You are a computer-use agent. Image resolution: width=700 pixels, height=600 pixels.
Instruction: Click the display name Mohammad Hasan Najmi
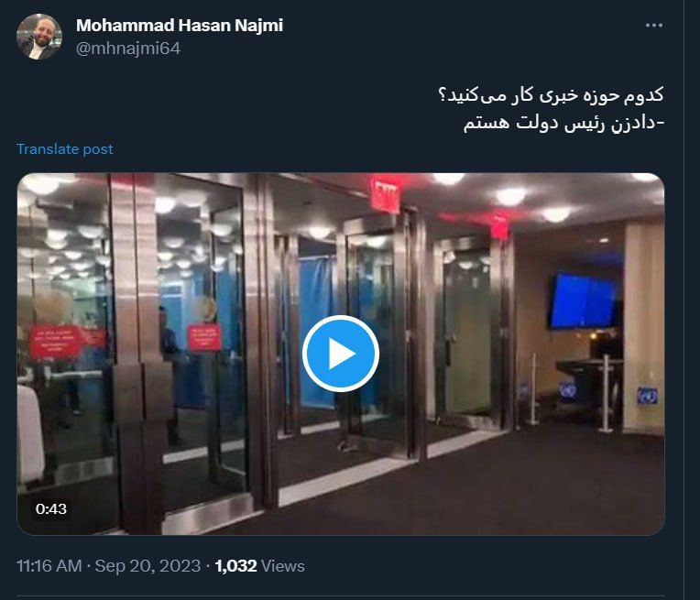point(180,25)
